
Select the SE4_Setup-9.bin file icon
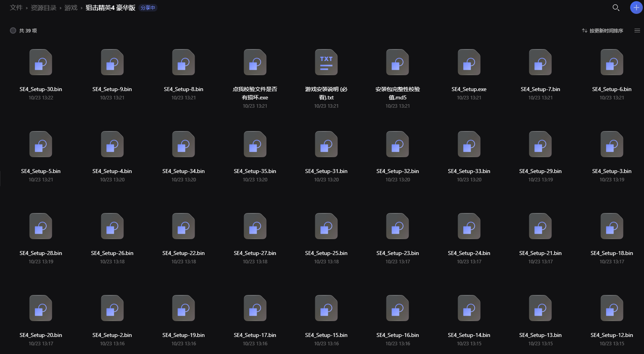112,62
